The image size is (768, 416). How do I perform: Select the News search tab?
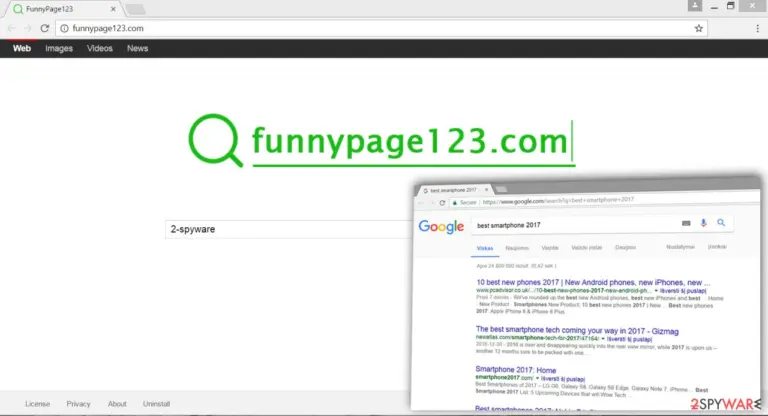point(137,49)
